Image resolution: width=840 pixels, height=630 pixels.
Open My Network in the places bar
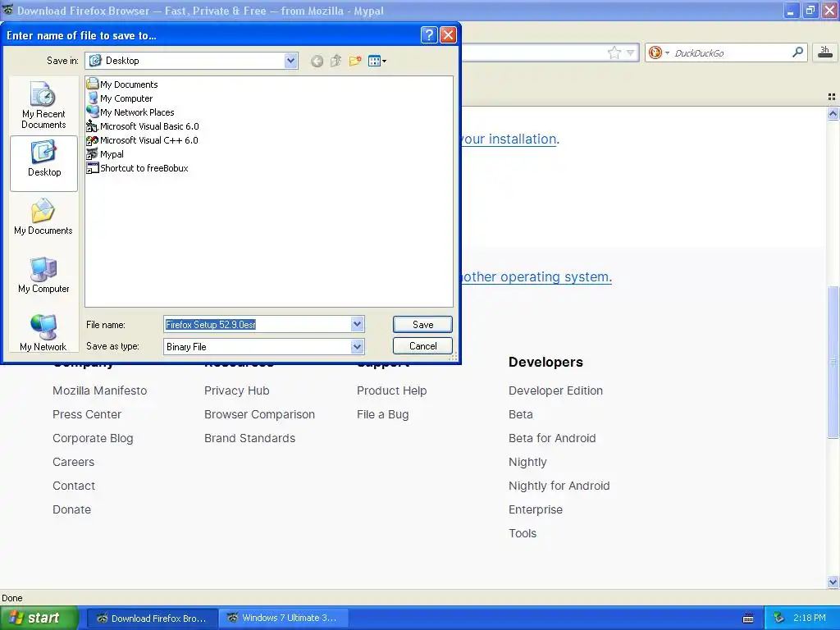click(43, 333)
